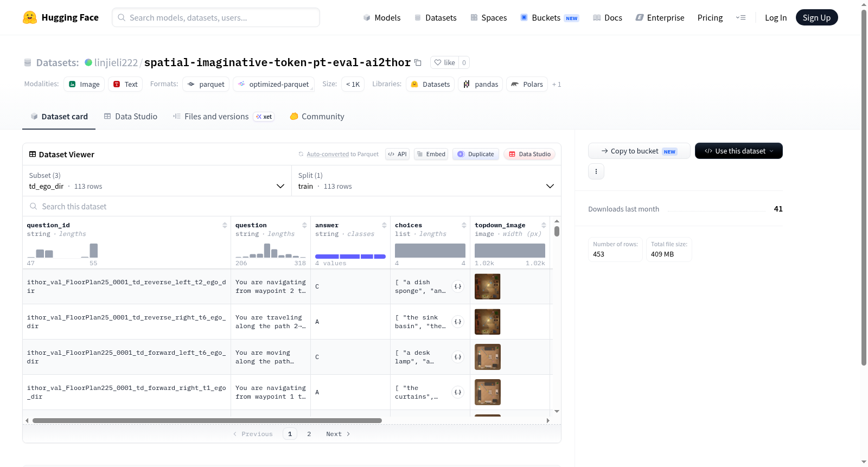This screenshot has width=868, height=467.
Task: Open the API button in Dataset Viewer
Action: tap(397, 154)
